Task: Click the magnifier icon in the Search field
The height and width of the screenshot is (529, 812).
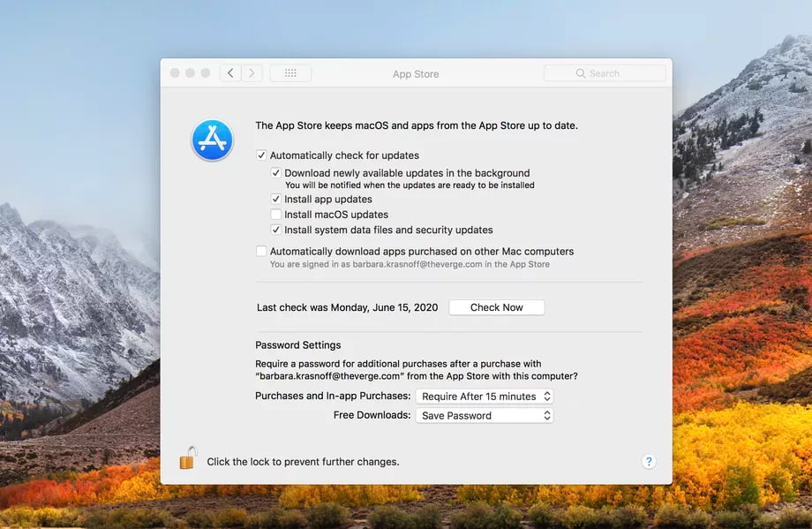Action: (x=581, y=73)
